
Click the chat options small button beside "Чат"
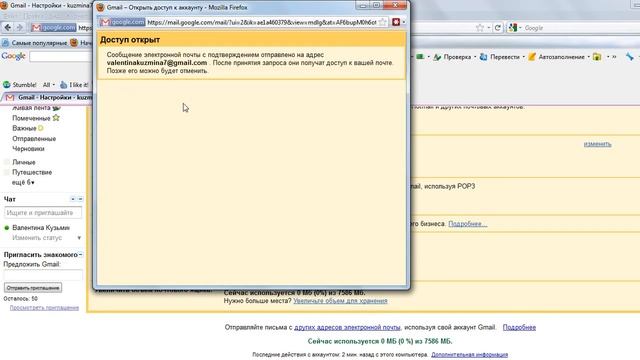pyautogui.click(x=73, y=199)
